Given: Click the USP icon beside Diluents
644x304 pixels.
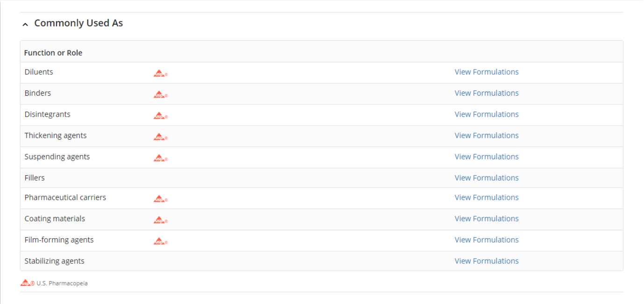Looking at the screenshot, I should tap(160, 73).
